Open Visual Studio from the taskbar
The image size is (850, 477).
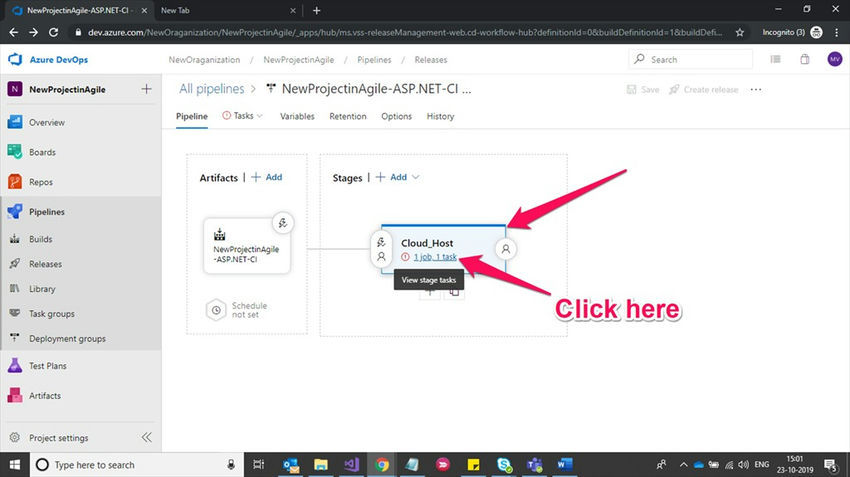(351, 465)
